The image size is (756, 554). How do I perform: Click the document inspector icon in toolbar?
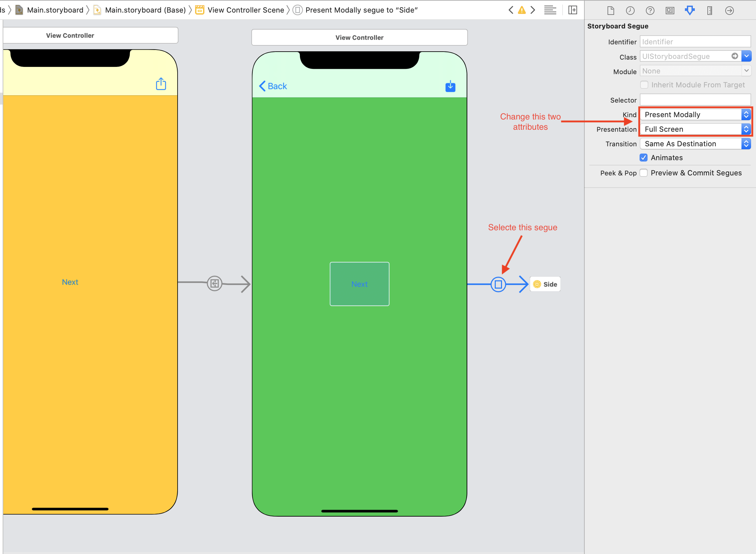[610, 11]
